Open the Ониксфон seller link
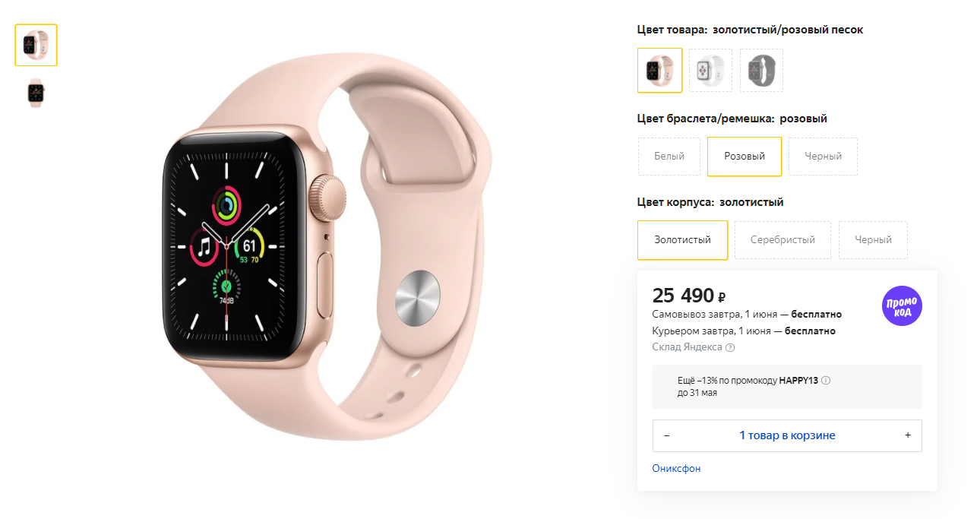The width and height of the screenshot is (980, 519). point(676,469)
